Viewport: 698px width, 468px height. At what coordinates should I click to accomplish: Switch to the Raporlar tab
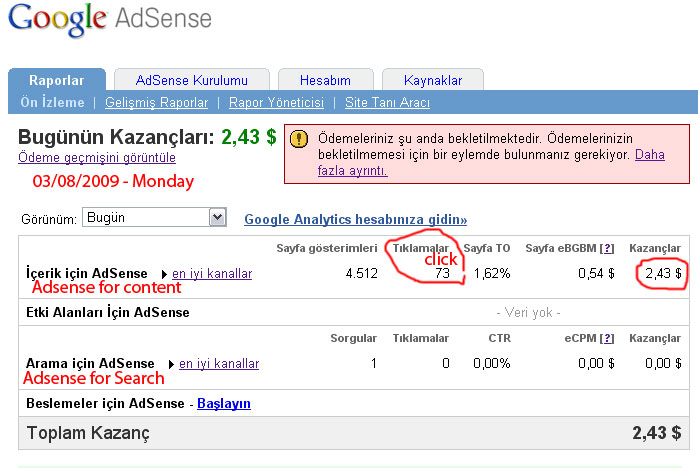(x=57, y=80)
